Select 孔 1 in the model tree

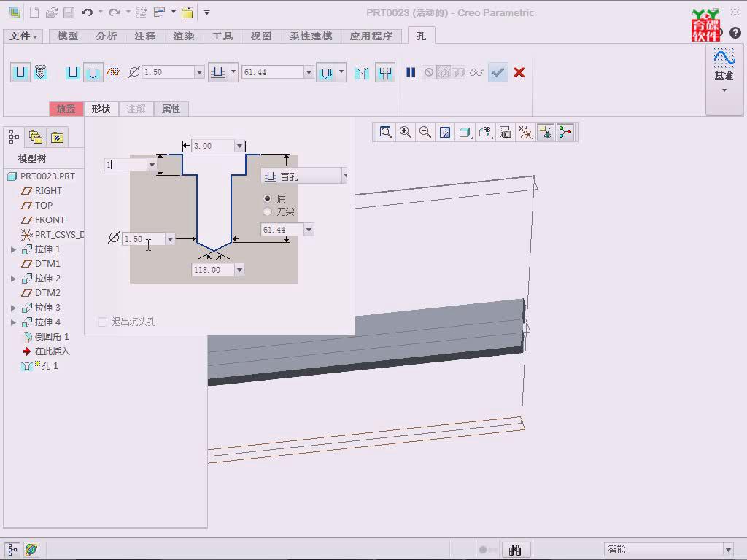click(40, 366)
